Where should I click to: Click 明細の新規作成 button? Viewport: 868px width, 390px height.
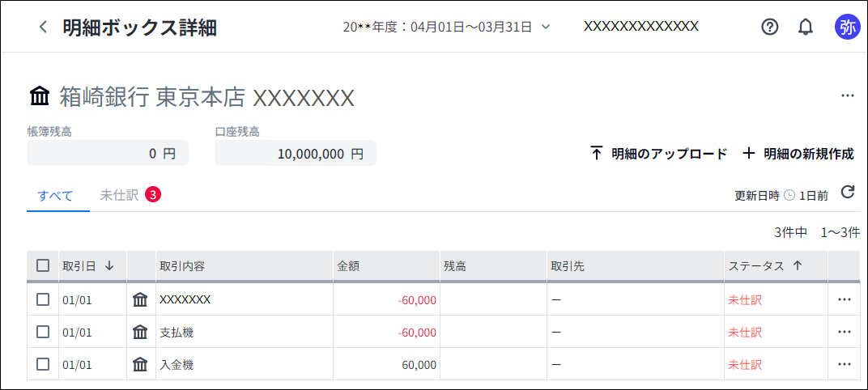(798, 154)
